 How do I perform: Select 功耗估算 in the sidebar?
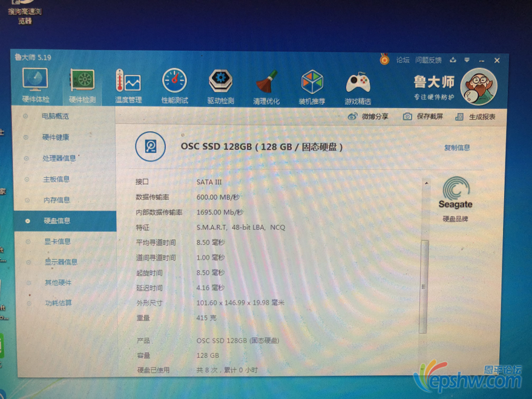pos(58,303)
